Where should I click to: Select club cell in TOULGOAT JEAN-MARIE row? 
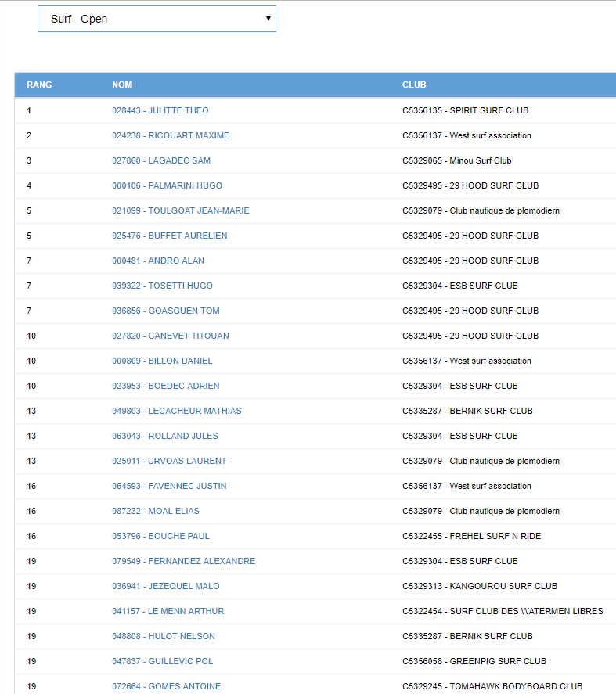[481, 210]
